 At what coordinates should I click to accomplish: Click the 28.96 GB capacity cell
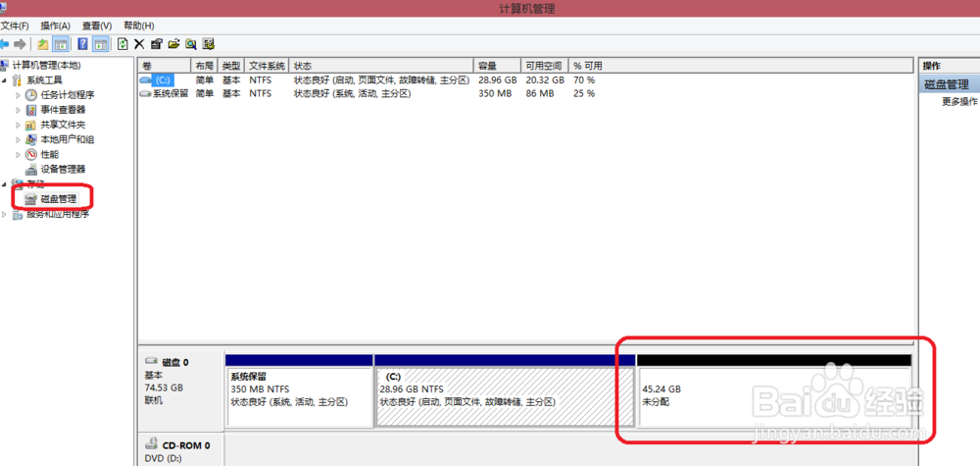coord(498,80)
